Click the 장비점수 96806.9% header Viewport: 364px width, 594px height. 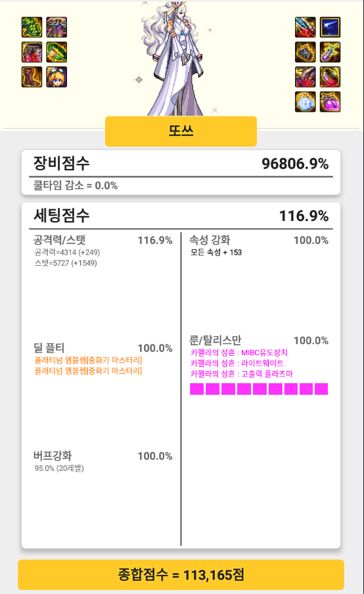point(181,163)
